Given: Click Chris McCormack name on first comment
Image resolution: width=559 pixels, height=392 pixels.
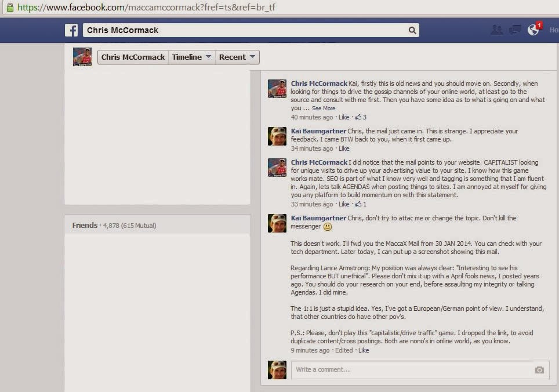Looking at the screenshot, I should tap(319, 84).
